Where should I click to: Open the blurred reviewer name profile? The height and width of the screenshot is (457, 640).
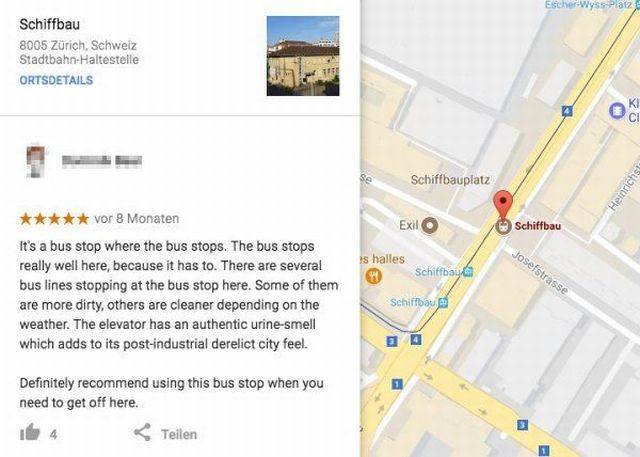[101, 160]
